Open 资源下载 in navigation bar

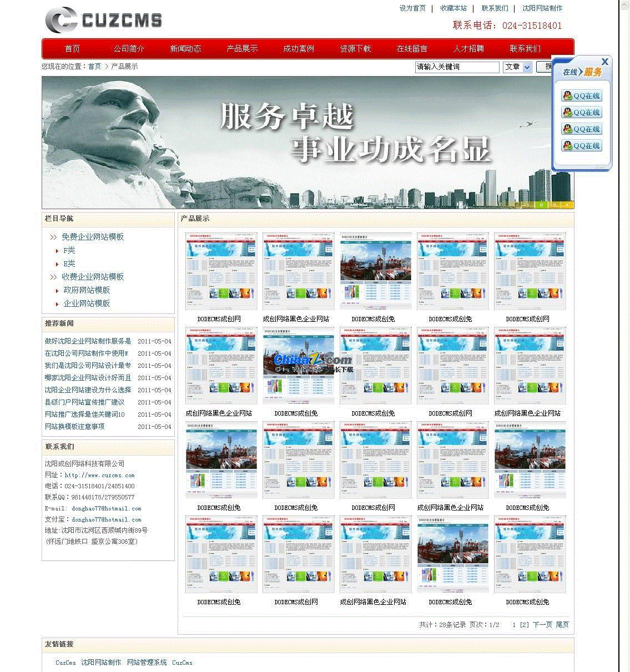pos(356,49)
